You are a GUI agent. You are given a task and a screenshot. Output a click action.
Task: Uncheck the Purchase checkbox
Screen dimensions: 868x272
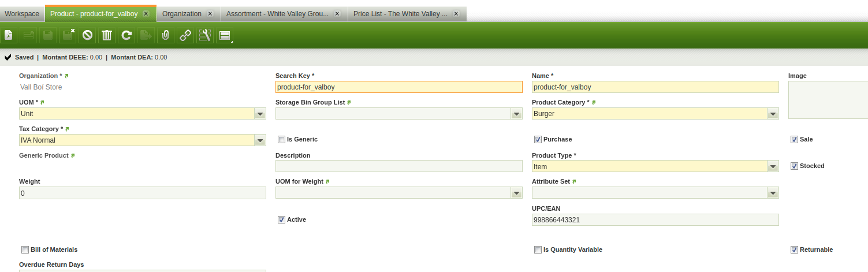coord(538,139)
